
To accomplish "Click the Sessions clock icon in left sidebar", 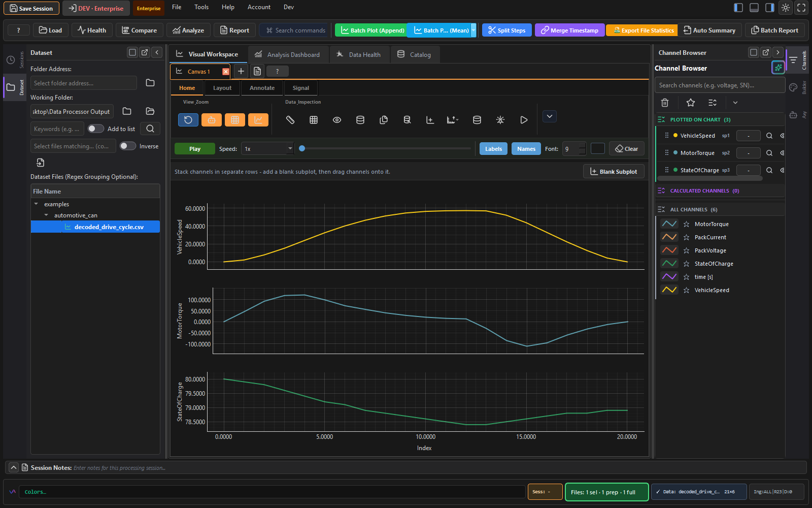I will (11, 60).
